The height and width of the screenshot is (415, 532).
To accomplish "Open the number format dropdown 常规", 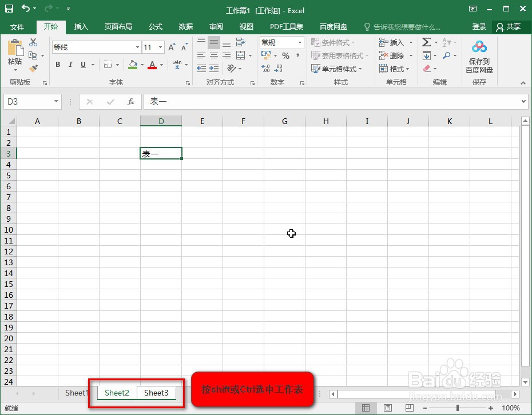I will pyautogui.click(x=300, y=42).
